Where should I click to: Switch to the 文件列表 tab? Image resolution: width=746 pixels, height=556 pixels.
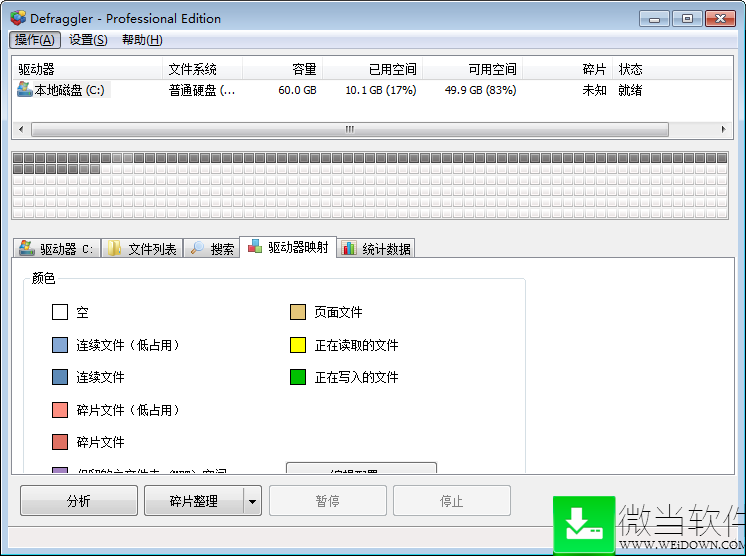coord(142,248)
